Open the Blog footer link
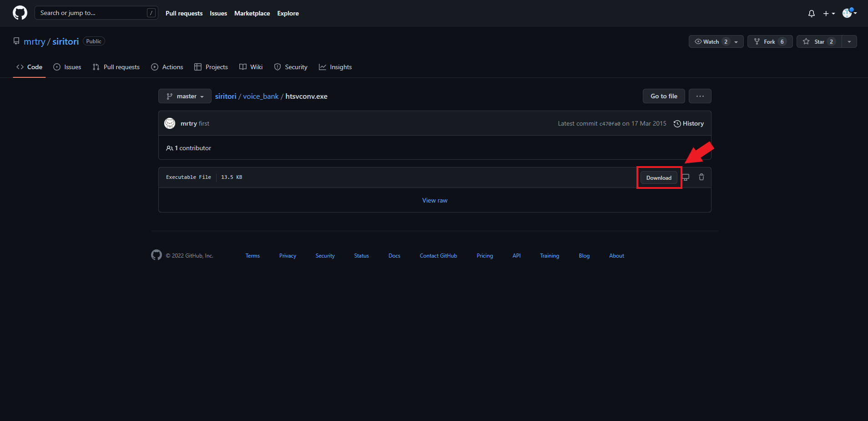This screenshot has height=421, width=868. coord(584,256)
